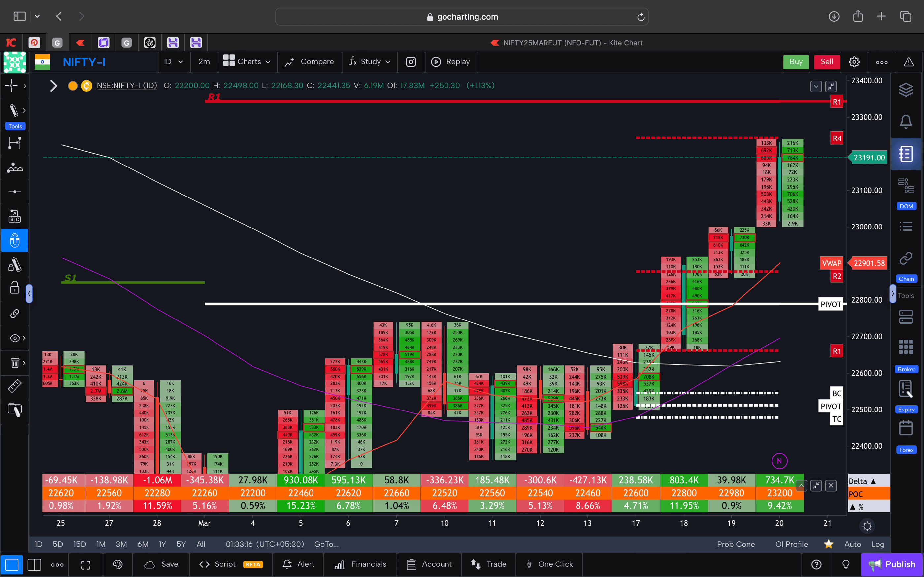Expand the Charts layout dropdown
This screenshot has height=577, width=924.
(247, 61)
